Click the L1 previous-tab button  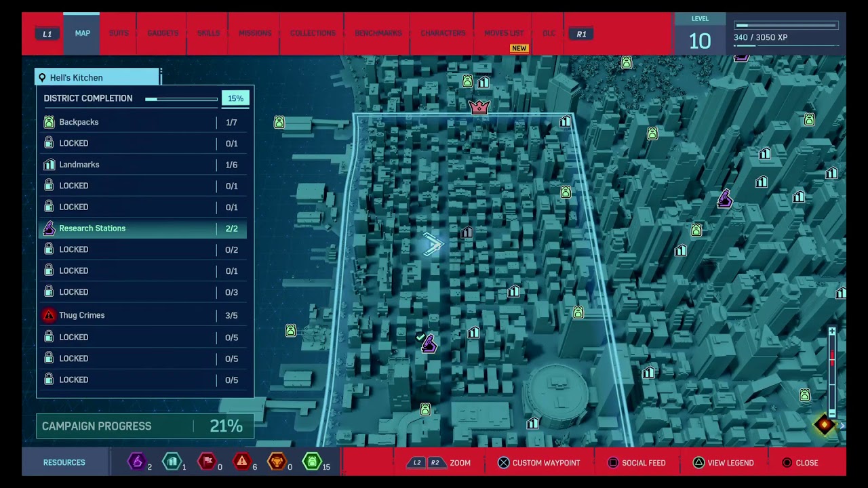pyautogui.click(x=47, y=34)
